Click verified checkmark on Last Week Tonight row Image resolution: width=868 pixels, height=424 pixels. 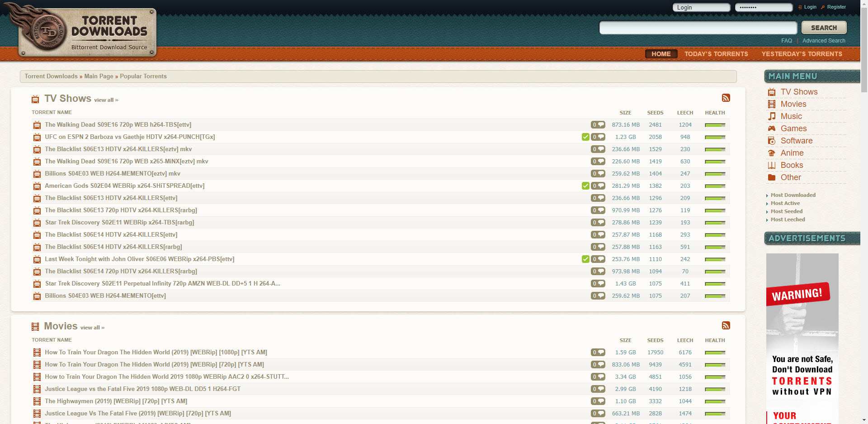point(585,259)
